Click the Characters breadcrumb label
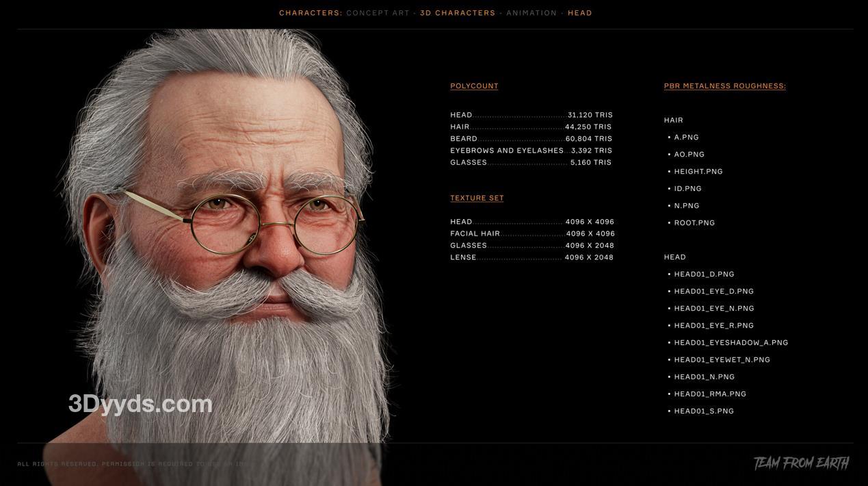This screenshot has height=486, width=868. coord(311,13)
